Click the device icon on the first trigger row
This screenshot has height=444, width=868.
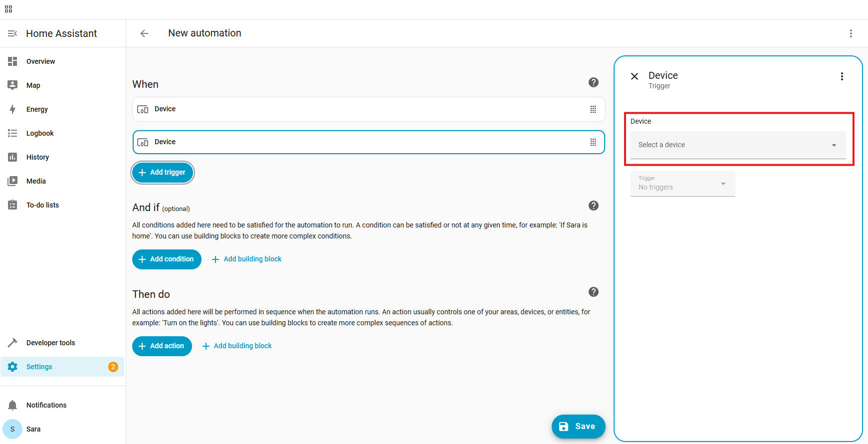pyautogui.click(x=143, y=109)
